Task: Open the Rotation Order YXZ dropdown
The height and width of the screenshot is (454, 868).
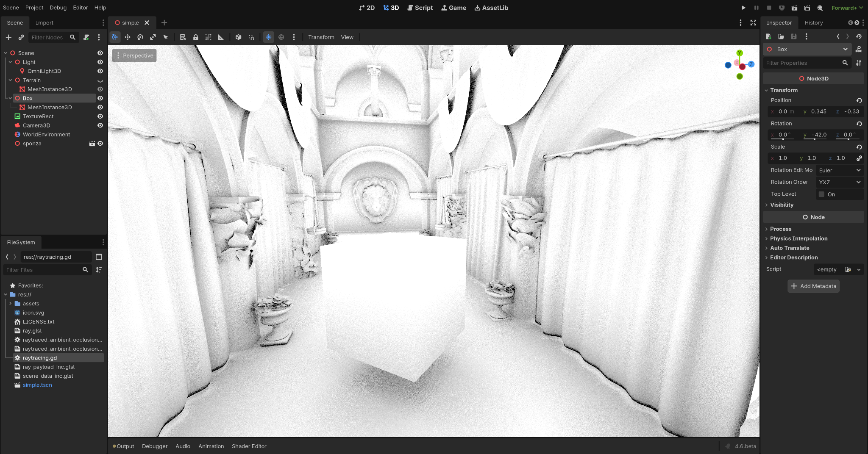Action: coord(840,182)
